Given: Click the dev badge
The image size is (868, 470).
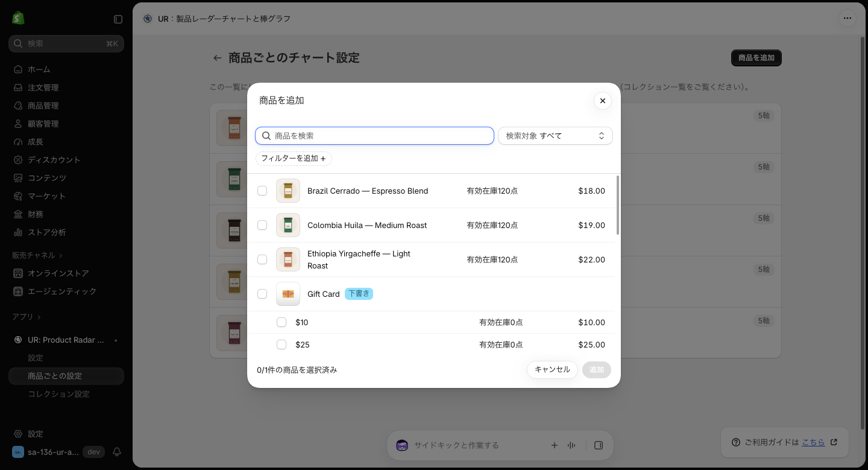Looking at the screenshot, I should coord(93,452).
